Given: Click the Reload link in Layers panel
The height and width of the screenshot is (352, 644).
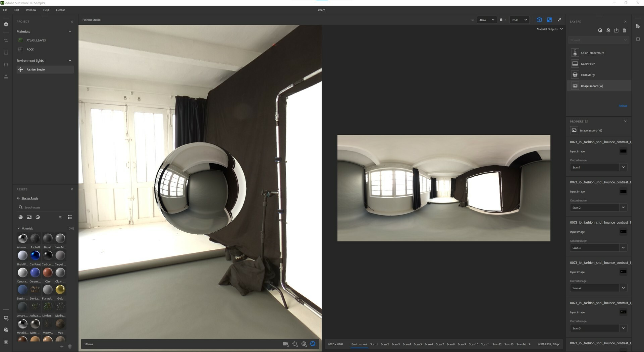Looking at the screenshot, I should (623, 106).
